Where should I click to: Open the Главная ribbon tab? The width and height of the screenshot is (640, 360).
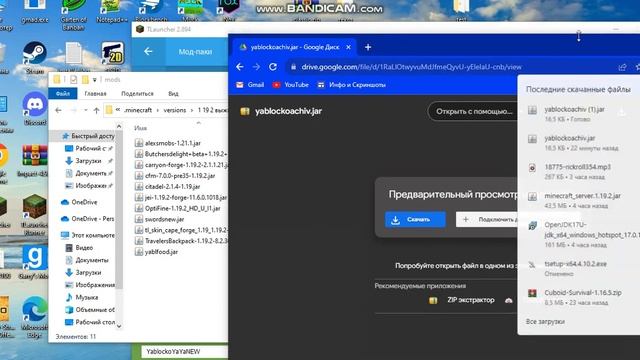[x=95, y=93]
